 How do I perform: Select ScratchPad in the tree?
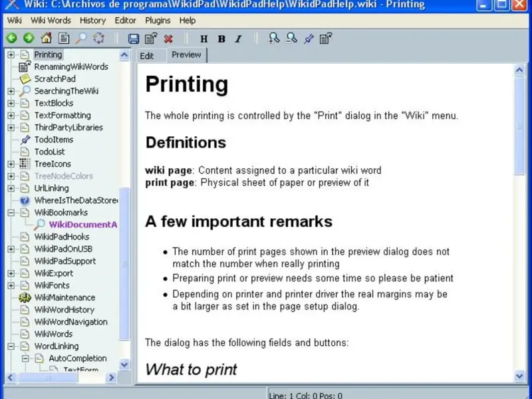coord(55,78)
